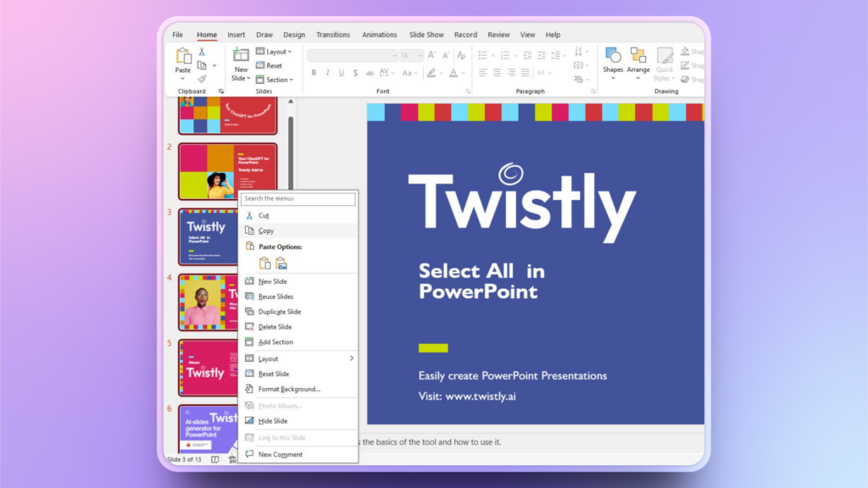Click the New Slide icon in the ribbon
Viewport: 868px width, 488px height.
pyautogui.click(x=241, y=55)
